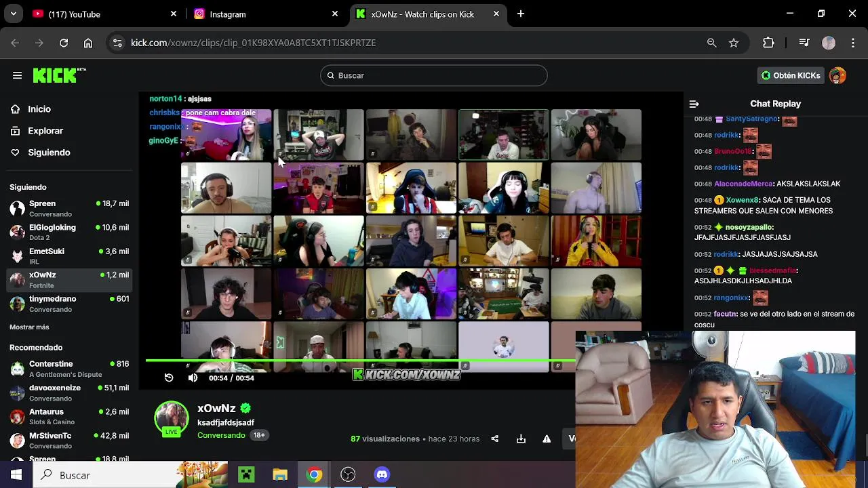
Task: Open davooxeneize recommended channel
Action: click(x=69, y=393)
